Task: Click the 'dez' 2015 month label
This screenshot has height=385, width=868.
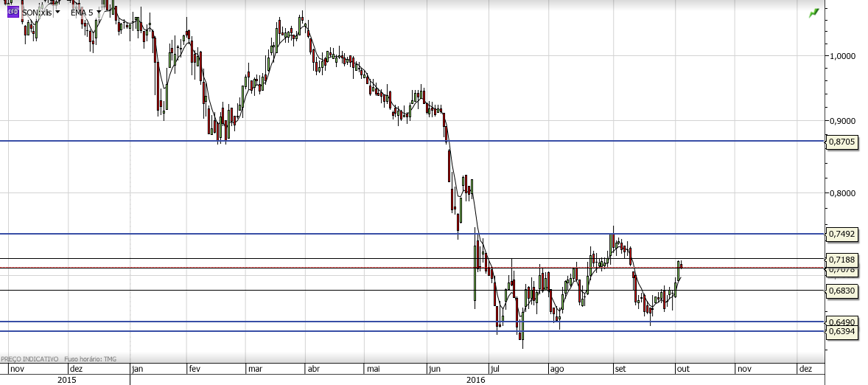Action: coord(77,369)
